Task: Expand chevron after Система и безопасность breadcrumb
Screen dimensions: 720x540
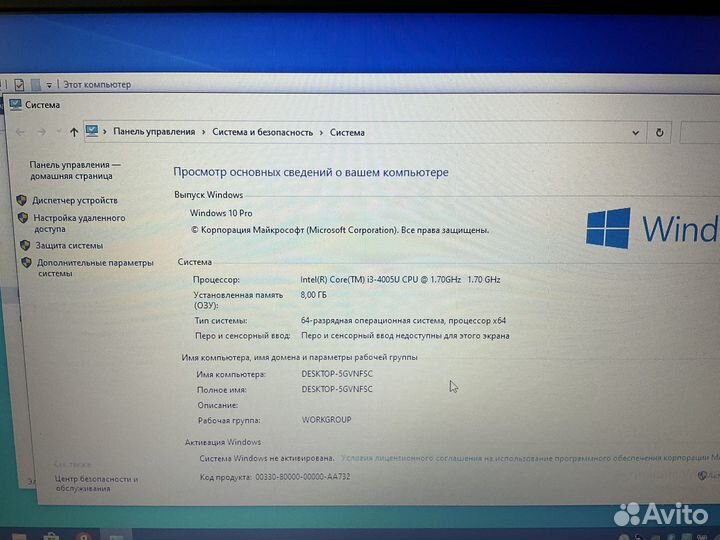Action: 321,133
